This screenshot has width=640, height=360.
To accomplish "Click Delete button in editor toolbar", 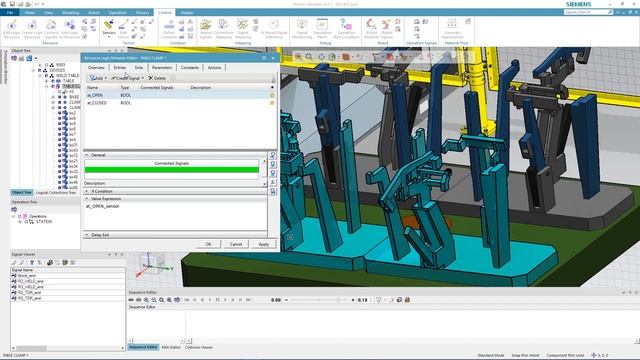I will coord(157,78).
